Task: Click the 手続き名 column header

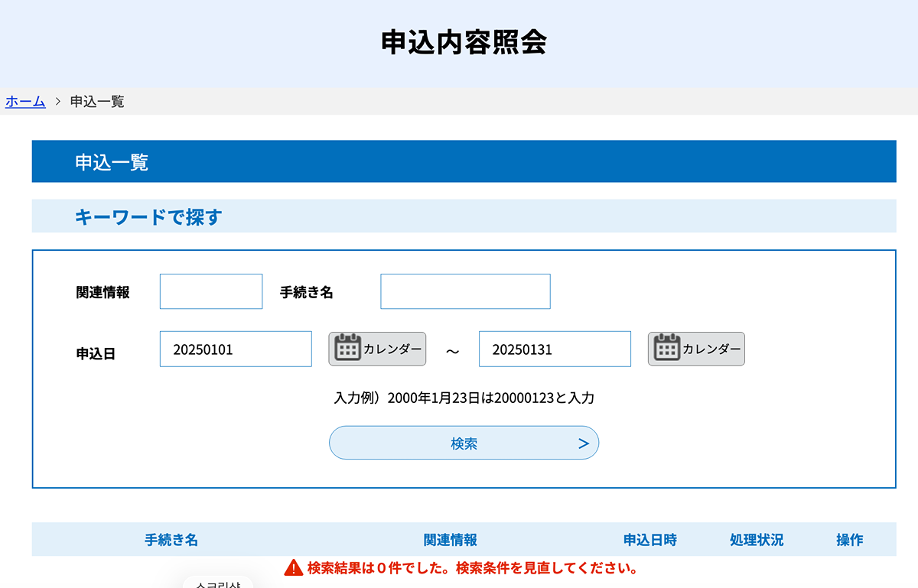Action: point(171,540)
